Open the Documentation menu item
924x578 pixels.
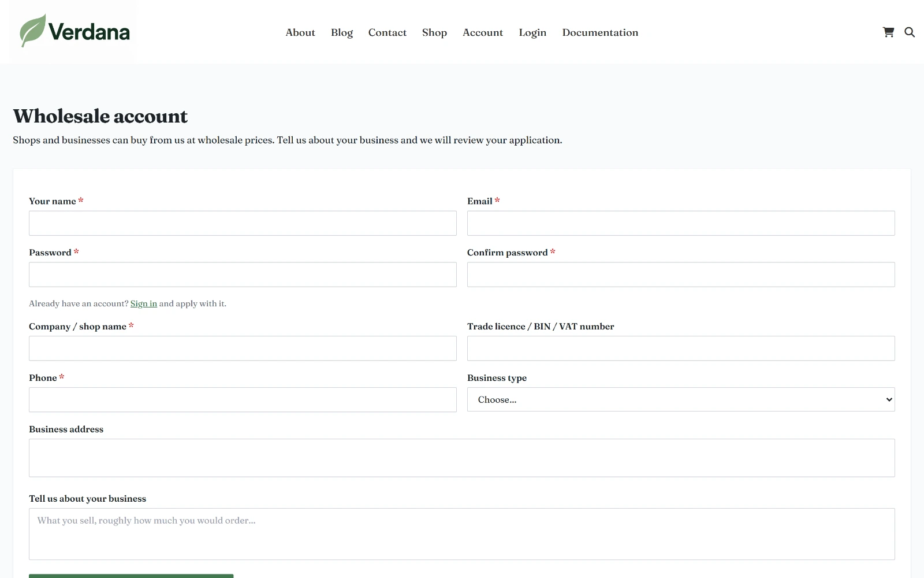(x=600, y=32)
